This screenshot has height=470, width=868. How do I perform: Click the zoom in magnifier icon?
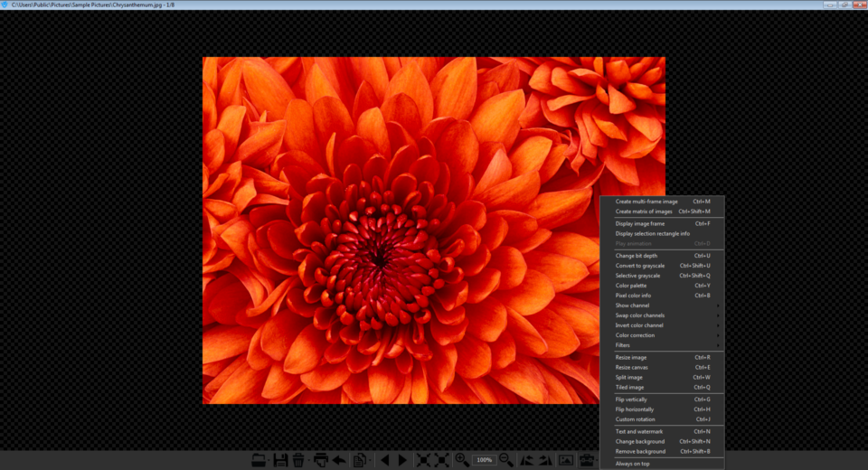tap(462, 460)
